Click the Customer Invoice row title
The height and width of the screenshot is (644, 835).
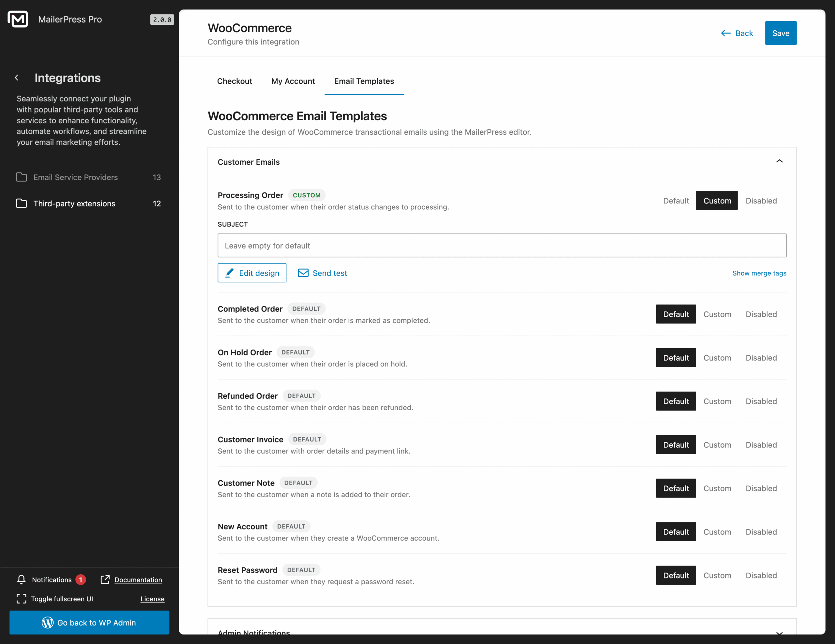click(250, 439)
